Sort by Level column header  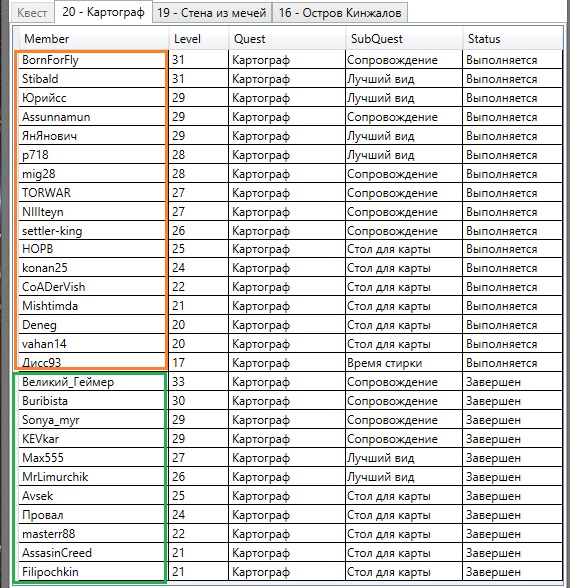pyautogui.click(x=199, y=38)
